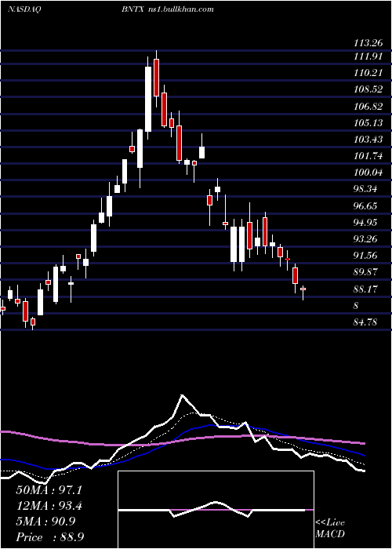Viewport: 392px width, 549px height.
Task: Click the 106.82 price axis label
Action: pyautogui.click(x=368, y=107)
